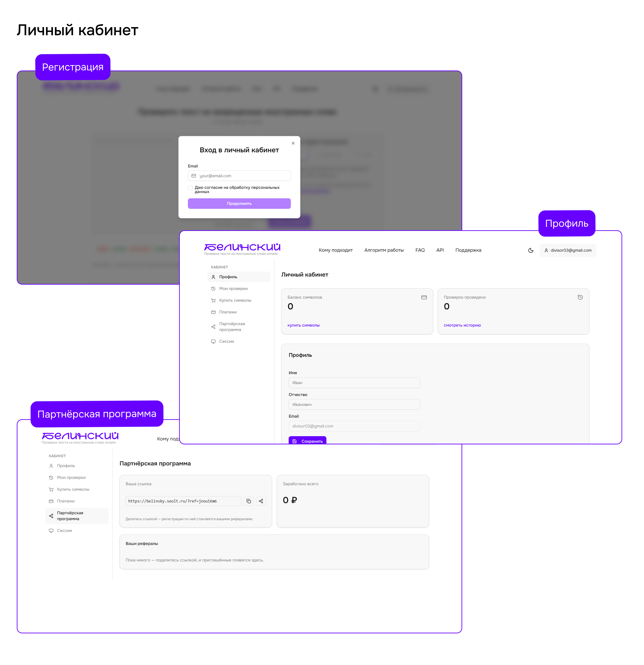Follow the смотреть историю link
This screenshot has width=644, height=665.
462,325
